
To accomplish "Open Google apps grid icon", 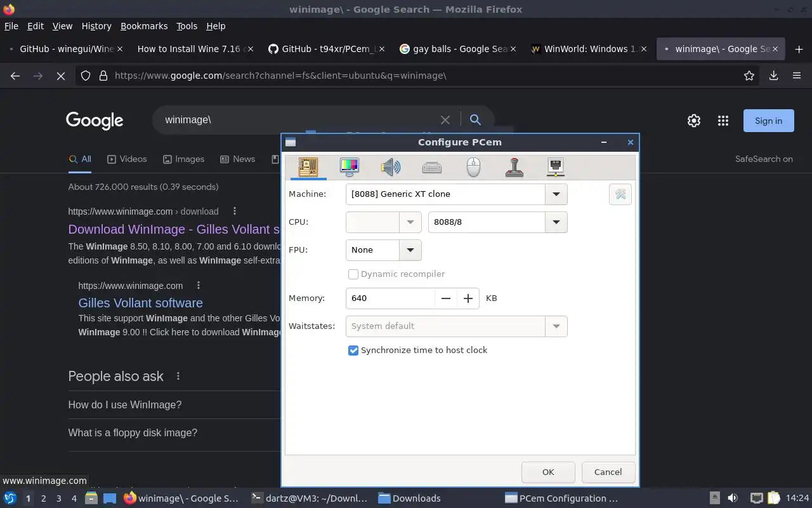I will 723,121.
